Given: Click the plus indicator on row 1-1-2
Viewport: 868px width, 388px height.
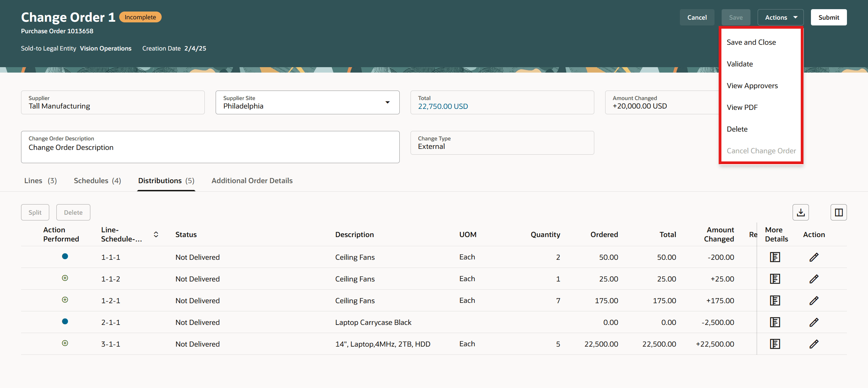Looking at the screenshot, I should pyautogui.click(x=65, y=278).
